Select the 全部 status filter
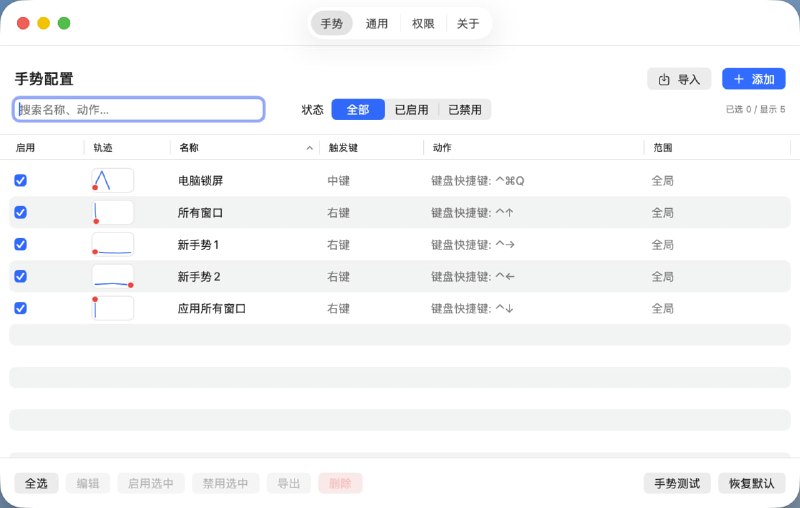Image resolution: width=800 pixels, height=508 pixels. click(x=358, y=110)
